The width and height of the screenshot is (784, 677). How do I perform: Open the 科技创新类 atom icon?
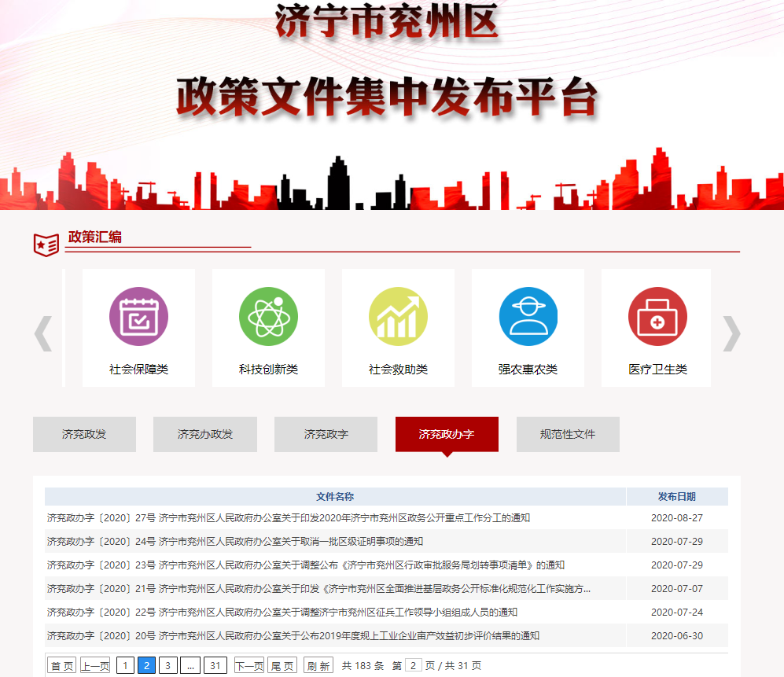point(268,317)
